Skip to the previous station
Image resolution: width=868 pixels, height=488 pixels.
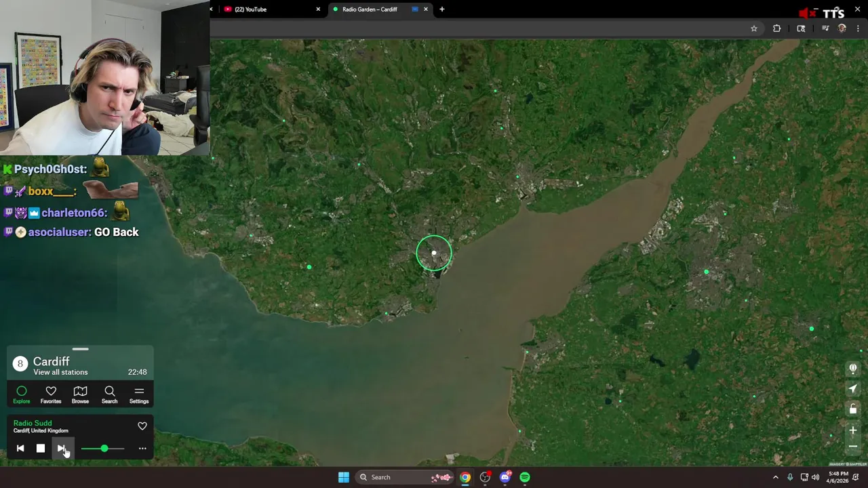[x=20, y=449]
